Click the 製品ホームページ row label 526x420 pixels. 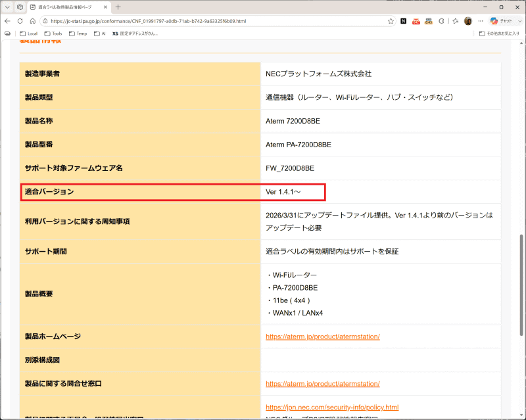[53, 336]
